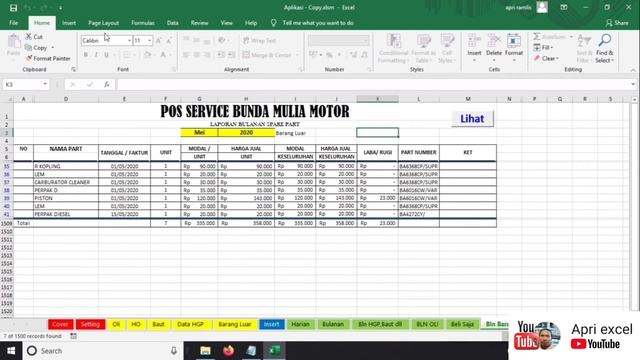Switch to the Review tab
The image size is (640, 360).
[x=200, y=23]
